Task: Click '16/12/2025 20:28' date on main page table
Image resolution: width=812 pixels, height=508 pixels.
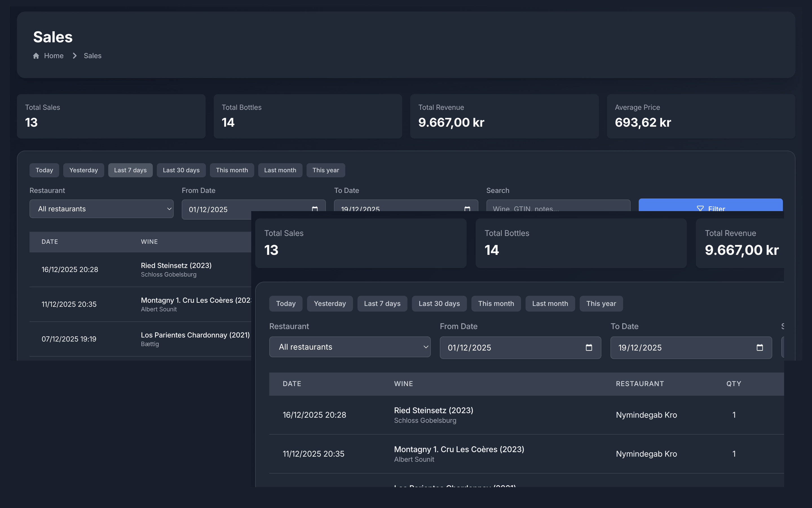Action: (70, 270)
